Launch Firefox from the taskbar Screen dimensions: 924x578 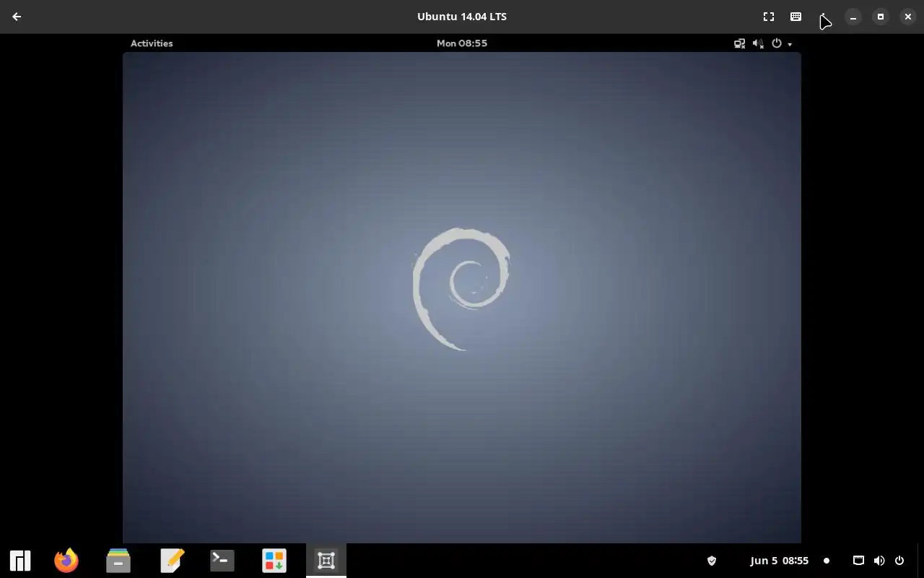point(66,561)
